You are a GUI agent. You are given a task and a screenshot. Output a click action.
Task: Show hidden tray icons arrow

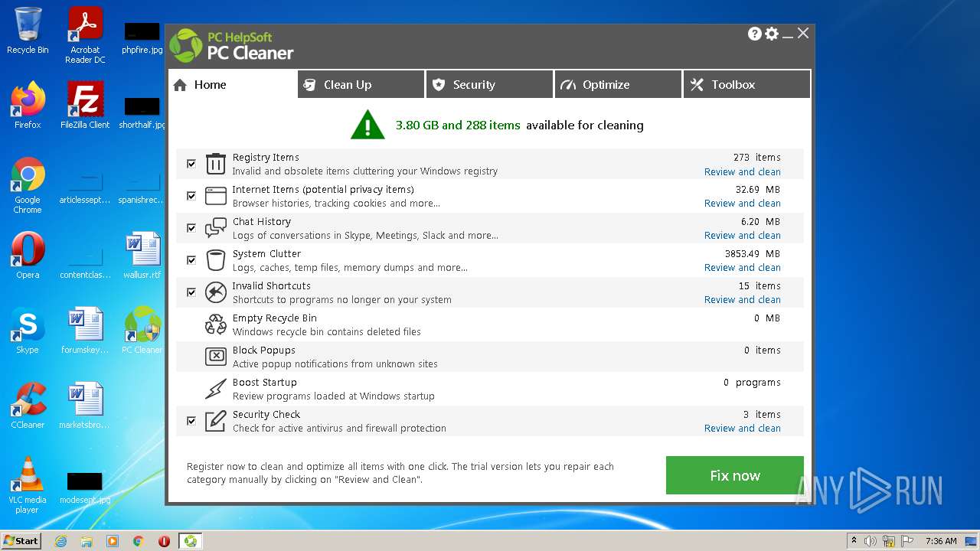pyautogui.click(x=854, y=541)
